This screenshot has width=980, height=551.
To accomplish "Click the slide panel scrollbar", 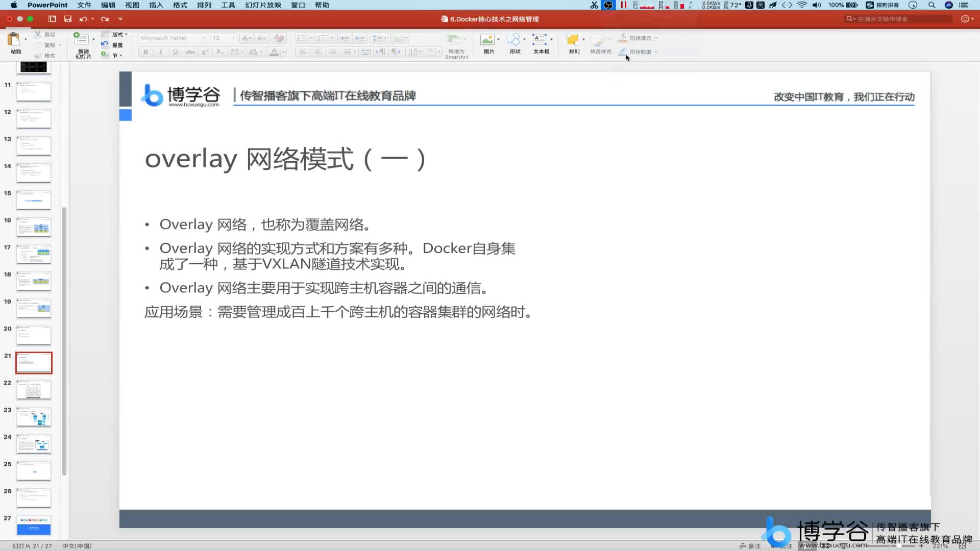I will [64, 341].
